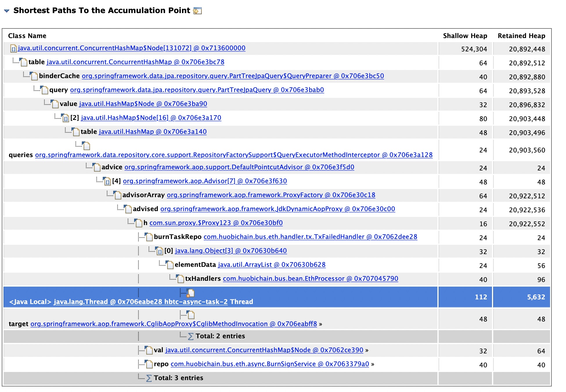Click the Shallow Heap column header
566x392 pixels.
(x=465, y=36)
